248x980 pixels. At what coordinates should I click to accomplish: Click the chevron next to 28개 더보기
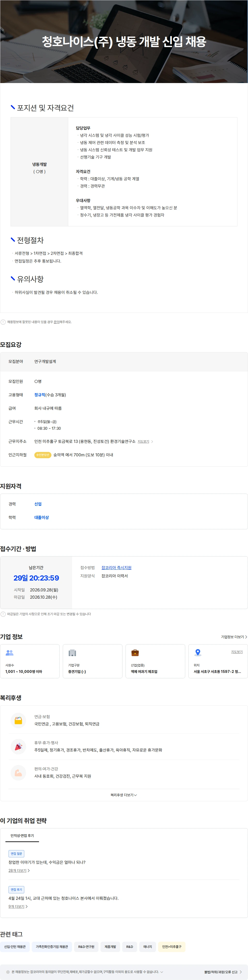28,870
